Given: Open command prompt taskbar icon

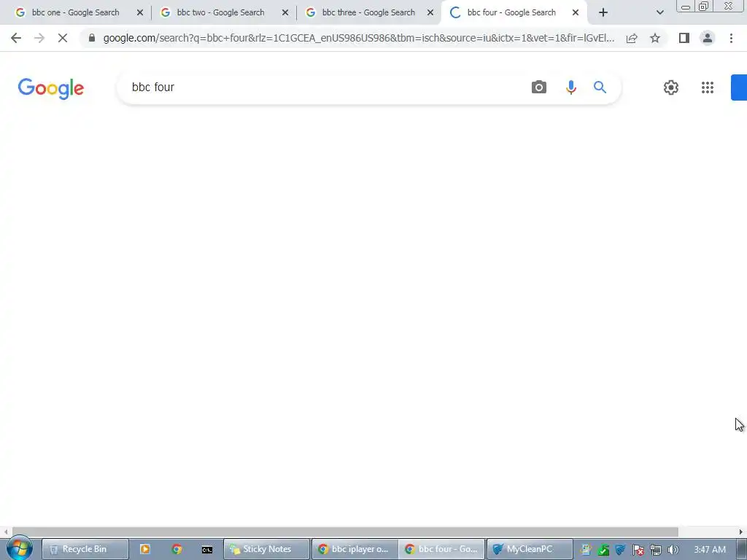Looking at the screenshot, I should 206,549.
